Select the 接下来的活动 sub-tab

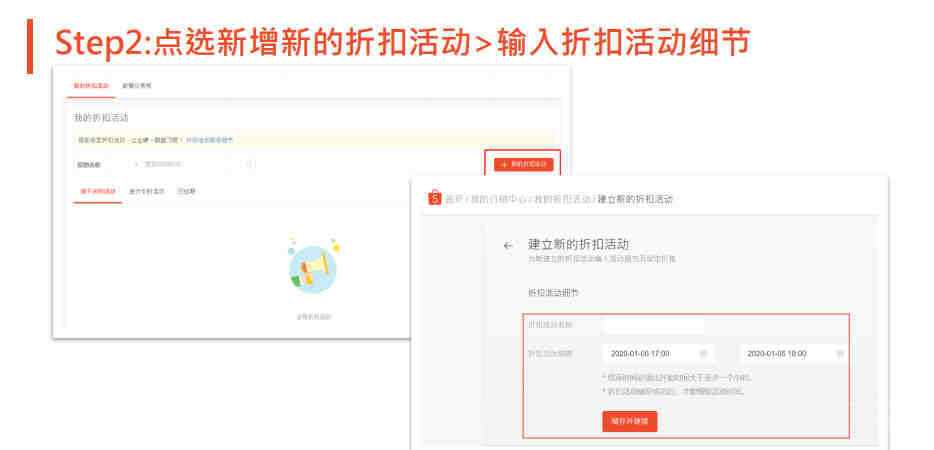click(x=98, y=192)
